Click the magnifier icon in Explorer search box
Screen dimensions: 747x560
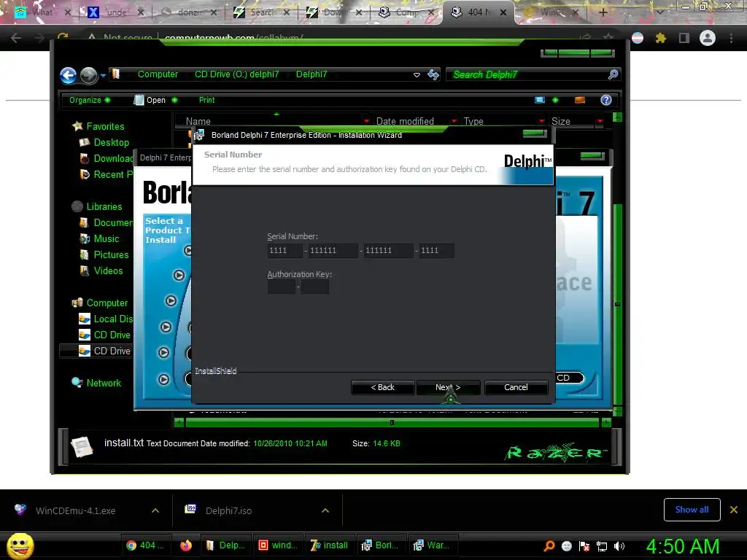pyautogui.click(x=613, y=74)
